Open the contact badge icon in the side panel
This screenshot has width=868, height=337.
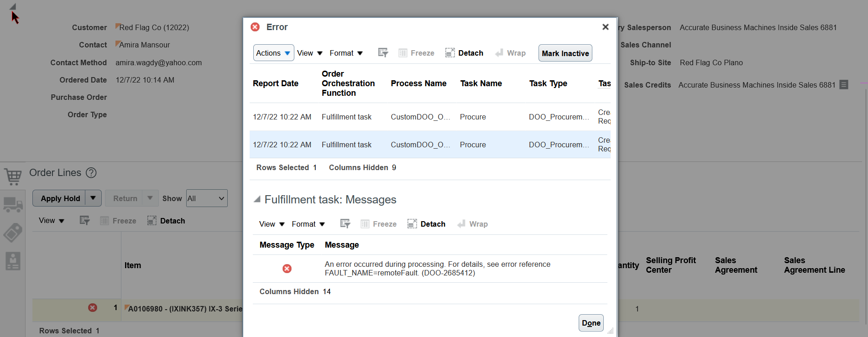(x=13, y=261)
